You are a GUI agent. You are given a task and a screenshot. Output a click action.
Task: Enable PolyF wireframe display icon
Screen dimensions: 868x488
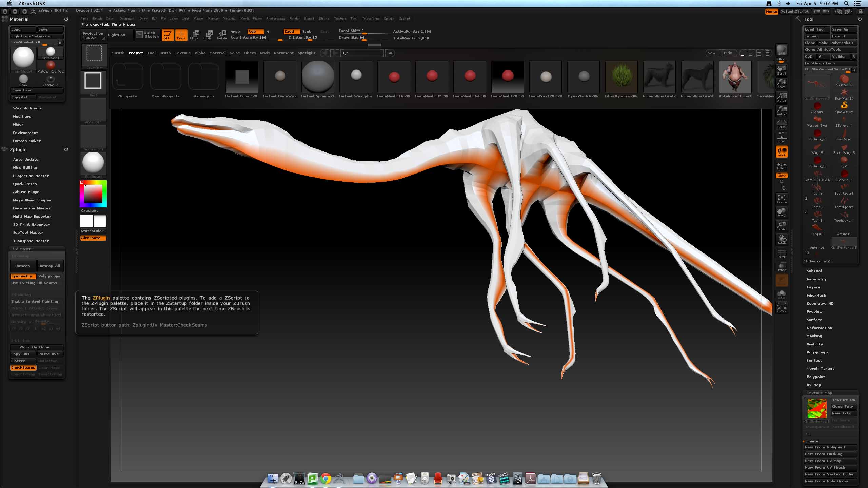782,253
